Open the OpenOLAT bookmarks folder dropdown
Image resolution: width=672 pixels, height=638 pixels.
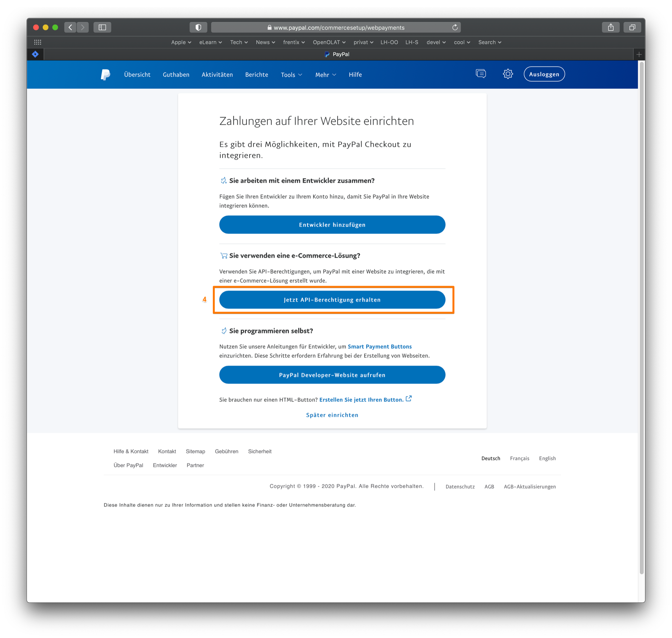pos(329,42)
